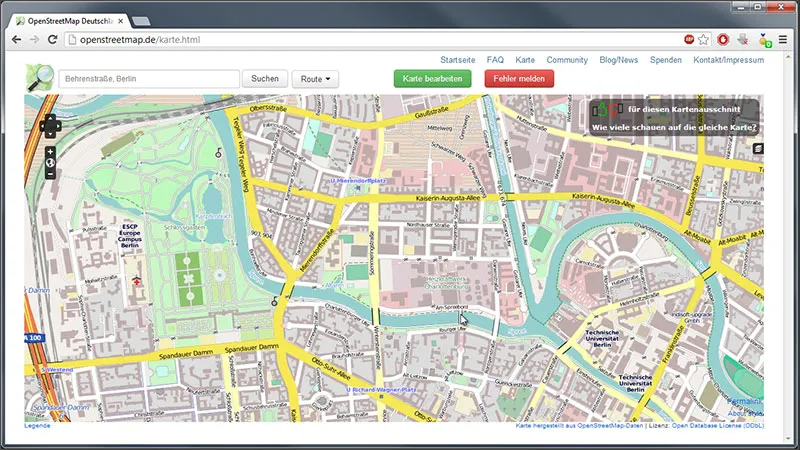
Task: Click the Otto-Suhr-Allee street label
Action: click(x=331, y=368)
